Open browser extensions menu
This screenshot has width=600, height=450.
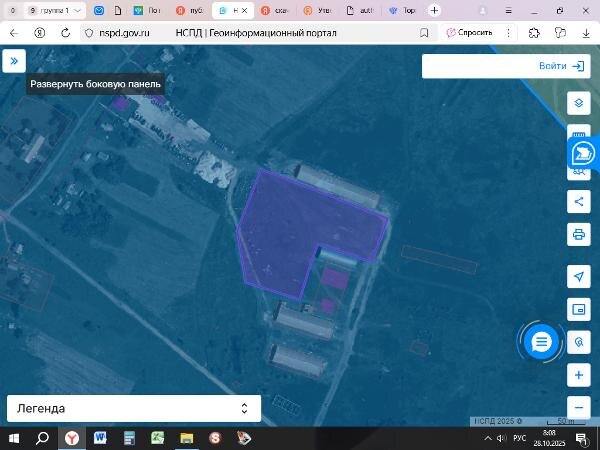point(534,33)
